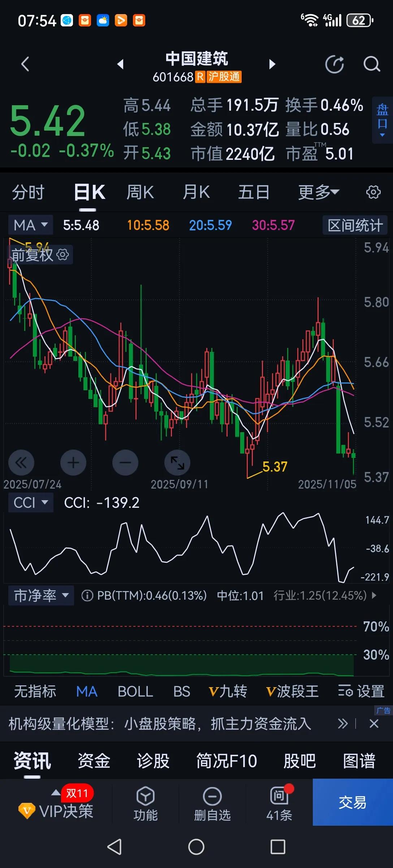The image size is (393, 868).
Task: Open the MA indicator dropdown
Action: 31,225
